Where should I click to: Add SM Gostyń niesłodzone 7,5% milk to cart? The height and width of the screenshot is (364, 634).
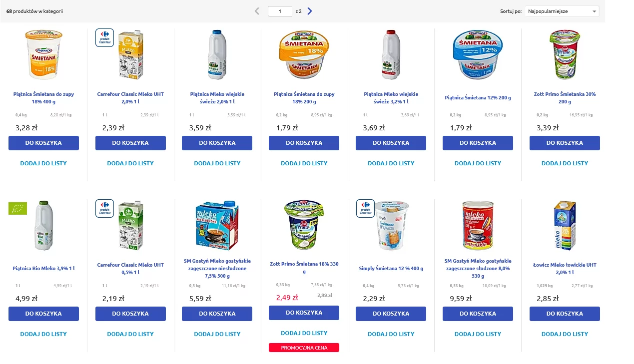[217, 314]
